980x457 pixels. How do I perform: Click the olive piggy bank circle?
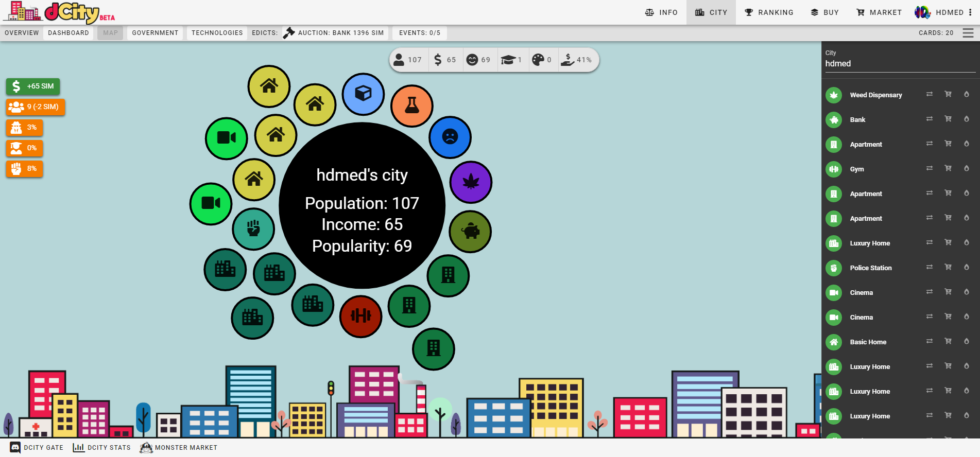[x=470, y=232]
